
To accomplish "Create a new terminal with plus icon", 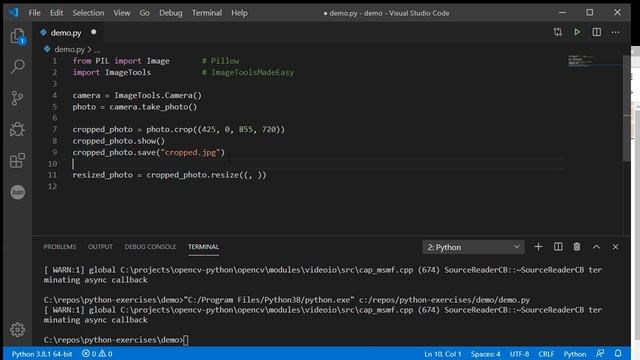I will click(538, 247).
